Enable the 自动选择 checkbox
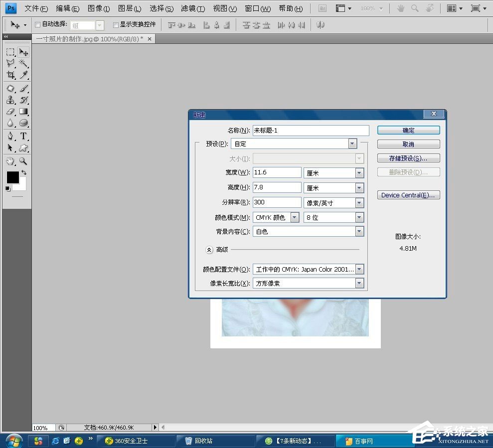The image size is (493, 448). [38, 24]
